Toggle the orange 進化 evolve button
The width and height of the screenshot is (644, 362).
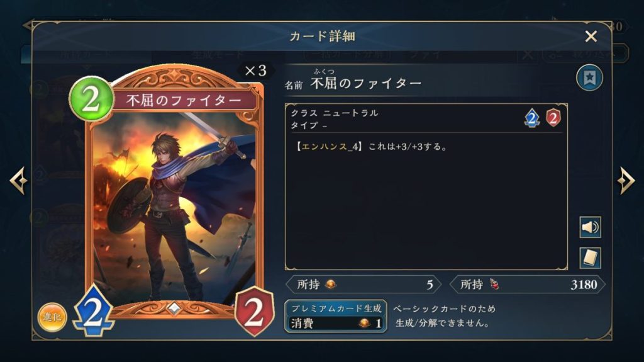(52, 317)
